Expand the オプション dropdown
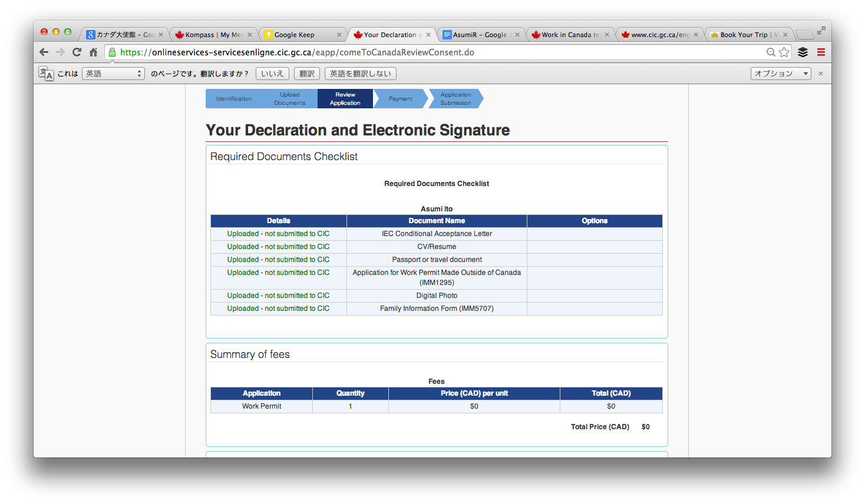865x504 pixels. 781,74
